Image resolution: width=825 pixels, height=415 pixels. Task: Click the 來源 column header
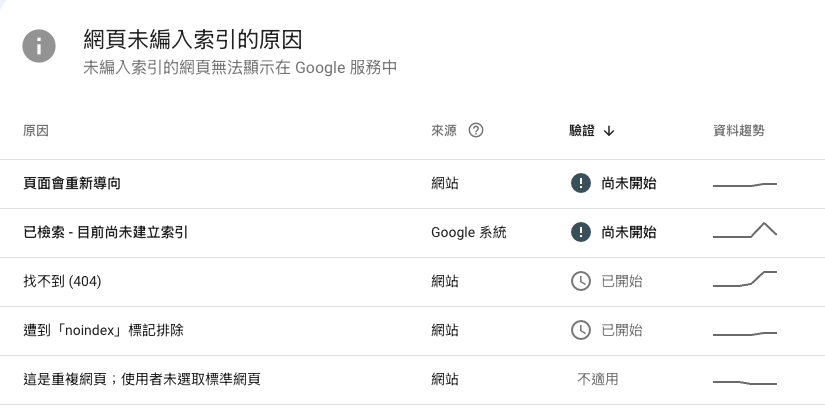pos(444,131)
